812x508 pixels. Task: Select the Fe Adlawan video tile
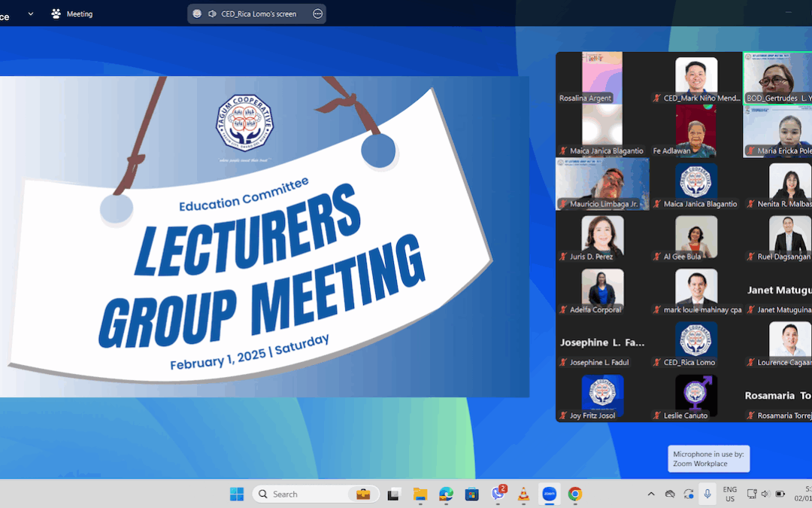(x=696, y=131)
